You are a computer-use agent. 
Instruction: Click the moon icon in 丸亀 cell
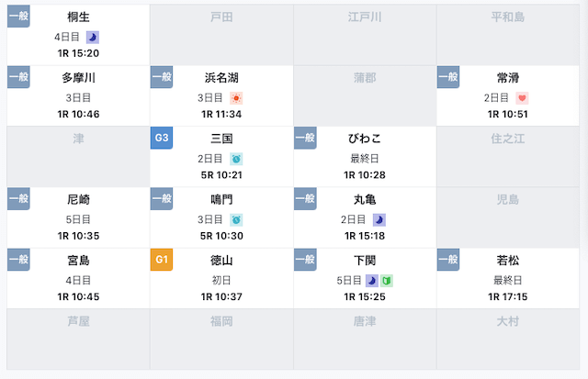coord(379,220)
